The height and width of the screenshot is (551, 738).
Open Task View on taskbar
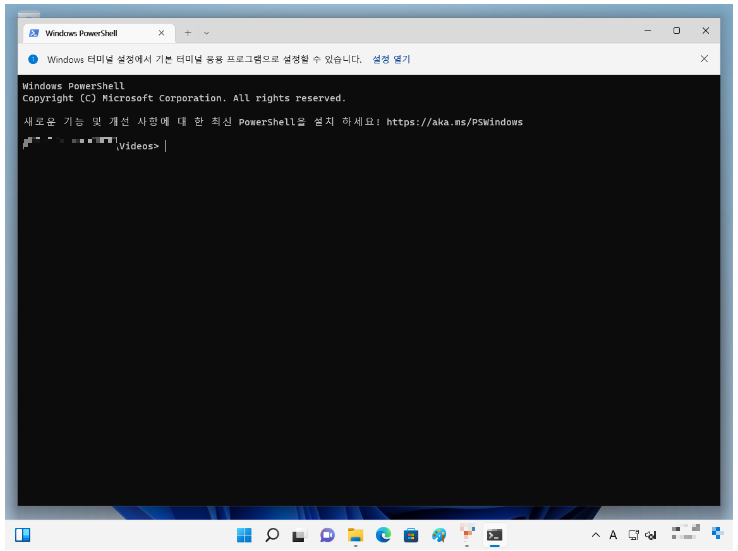click(x=299, y=535)
